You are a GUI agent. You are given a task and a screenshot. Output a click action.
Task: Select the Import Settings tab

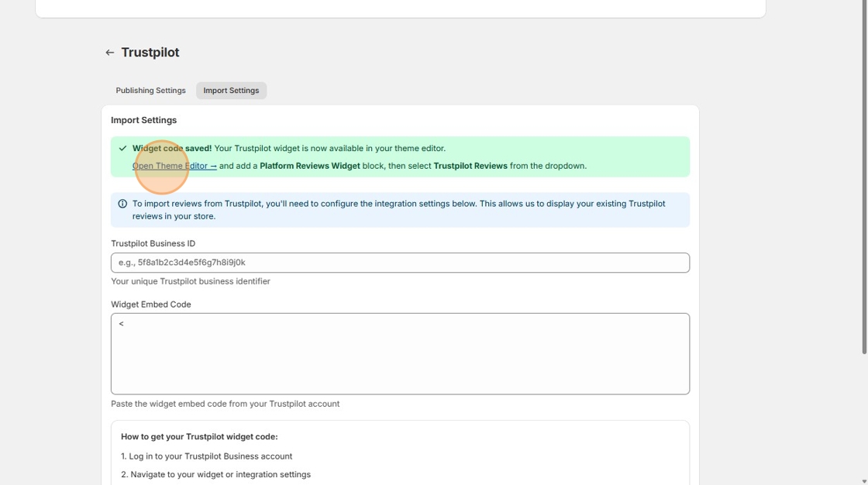coord(231,90)
